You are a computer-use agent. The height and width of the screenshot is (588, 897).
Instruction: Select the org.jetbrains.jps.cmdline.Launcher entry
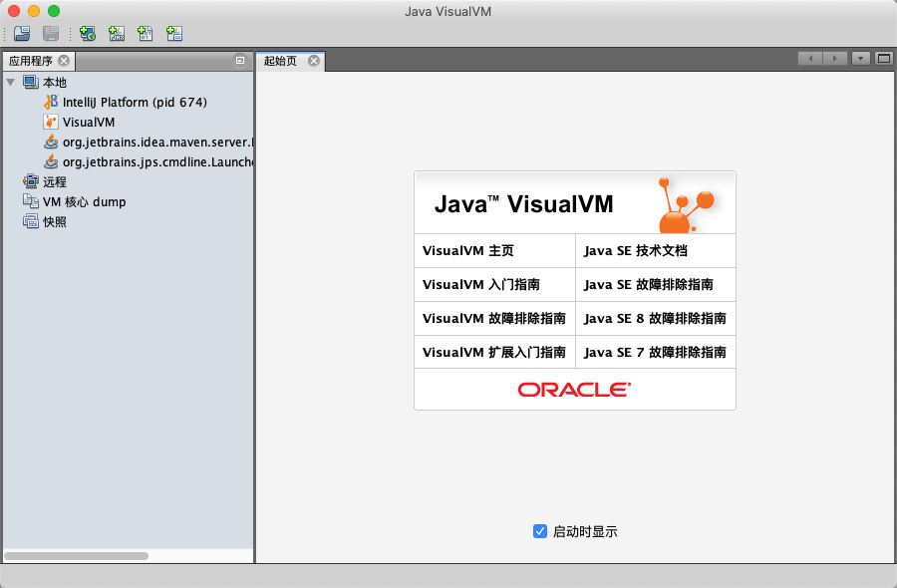(x=157, y=161)
